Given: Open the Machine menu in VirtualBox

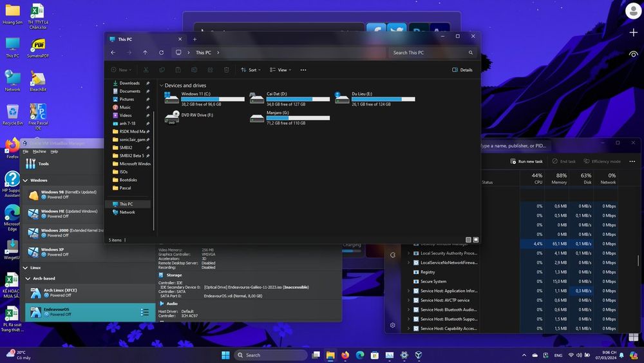Looking at the screenshot, I should pos(39,152).
